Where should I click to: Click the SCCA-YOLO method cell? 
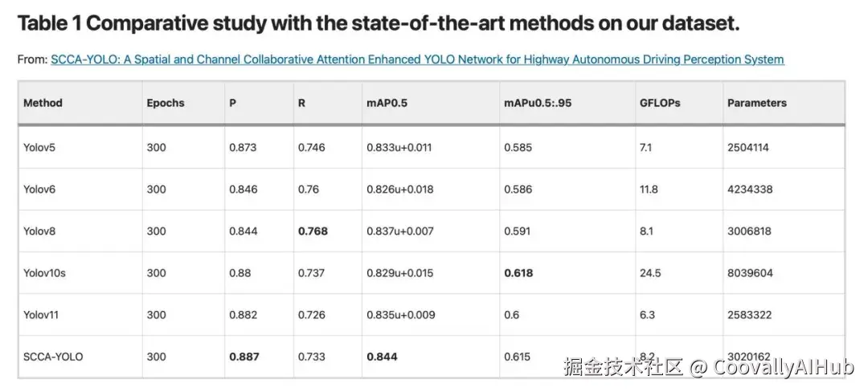point(53,357)
